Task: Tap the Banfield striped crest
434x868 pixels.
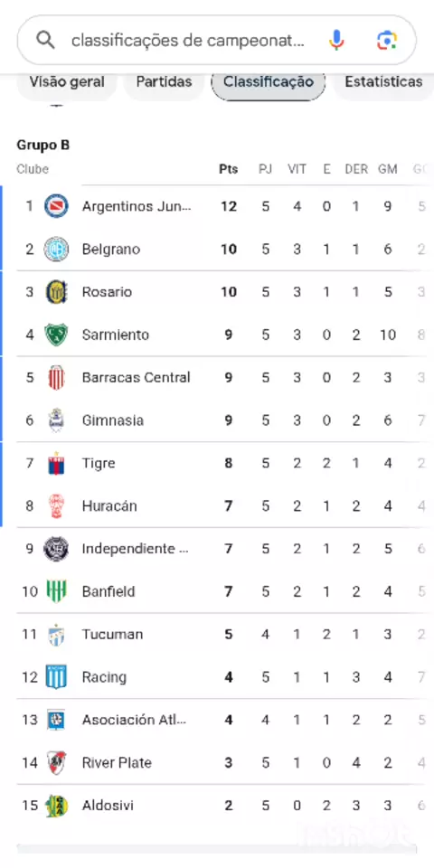Action: [56, 591]
